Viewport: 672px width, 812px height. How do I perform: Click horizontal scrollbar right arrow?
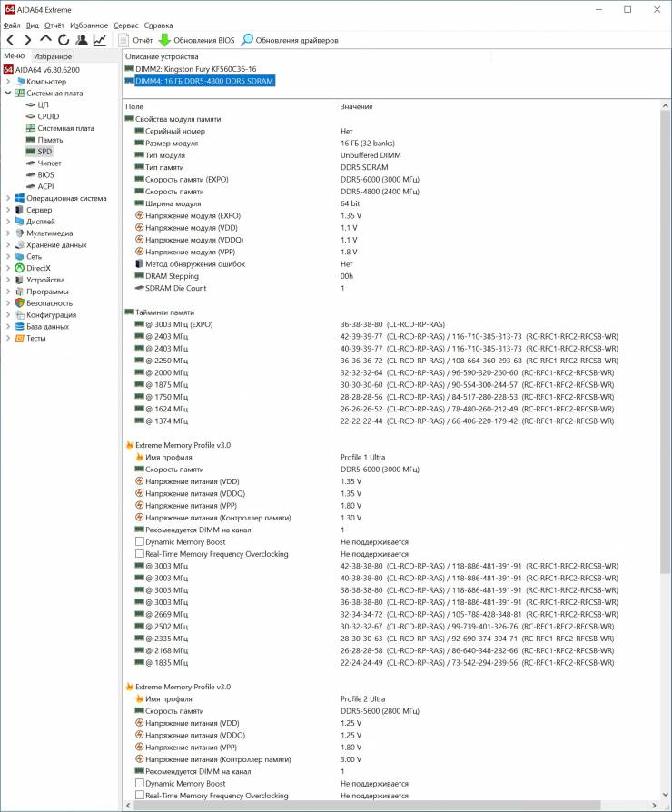coord(655,806)
